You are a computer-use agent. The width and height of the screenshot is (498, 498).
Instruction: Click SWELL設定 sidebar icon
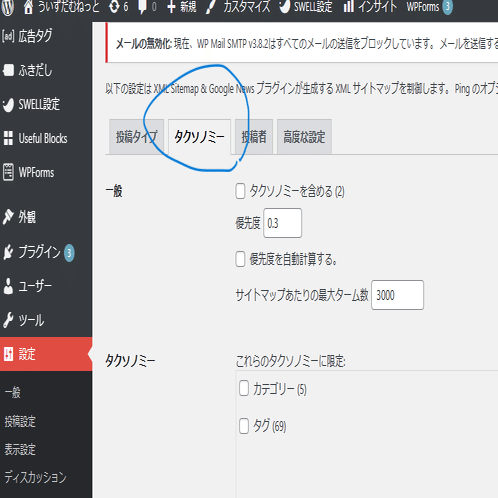point(8,105)
